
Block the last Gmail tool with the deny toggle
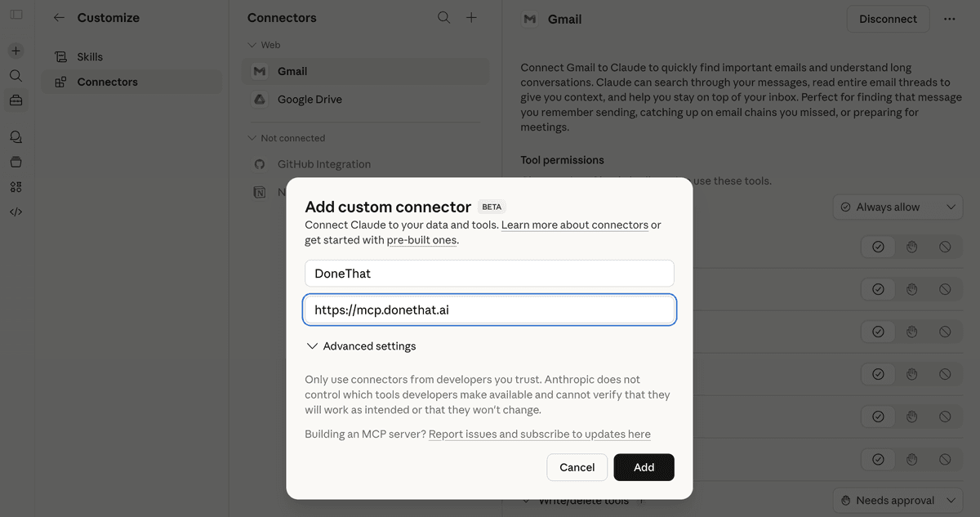945,459
